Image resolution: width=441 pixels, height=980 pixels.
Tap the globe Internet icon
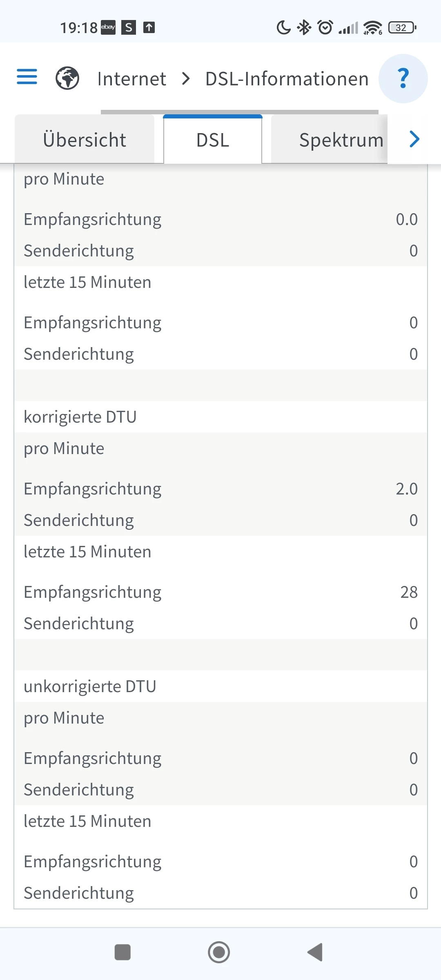(67, 78)
